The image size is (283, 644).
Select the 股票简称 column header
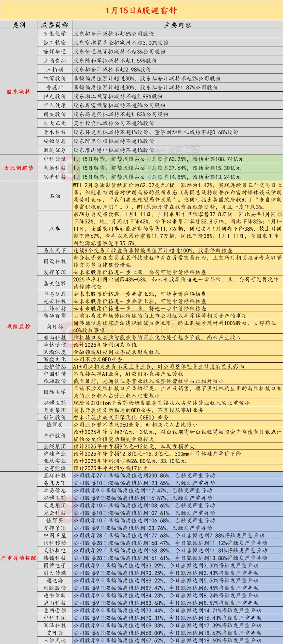(x=55, y=25)
